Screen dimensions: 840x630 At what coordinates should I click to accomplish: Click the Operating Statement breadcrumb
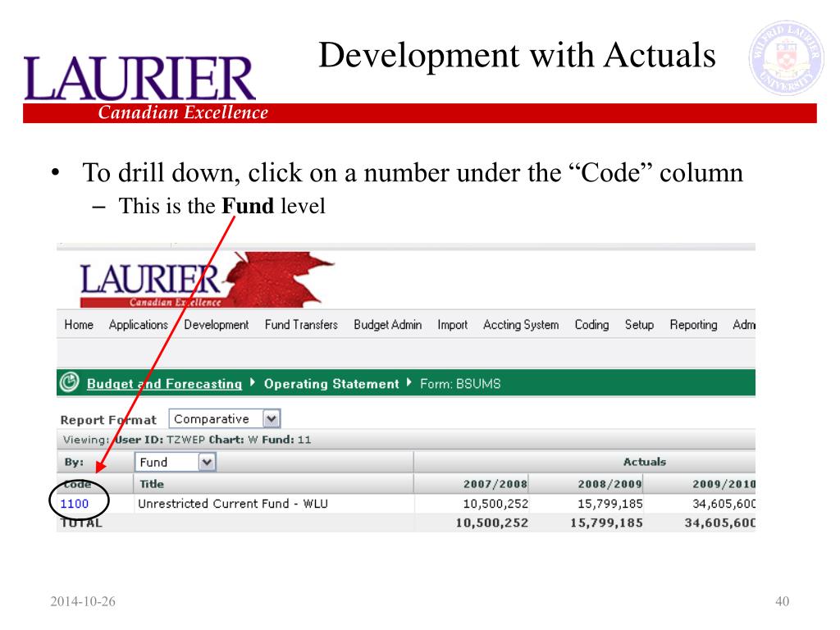(x=331, y=384)
